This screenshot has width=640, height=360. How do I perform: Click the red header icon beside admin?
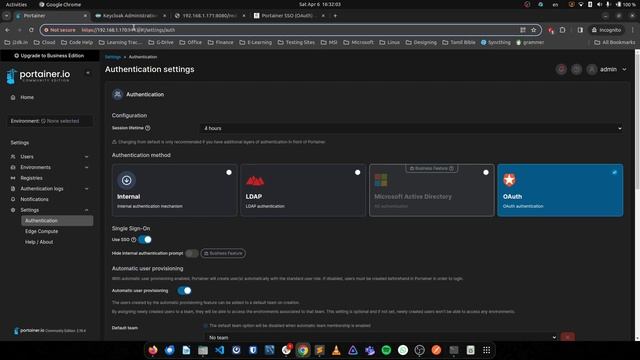pyautogui.click(x=561, y=69)
